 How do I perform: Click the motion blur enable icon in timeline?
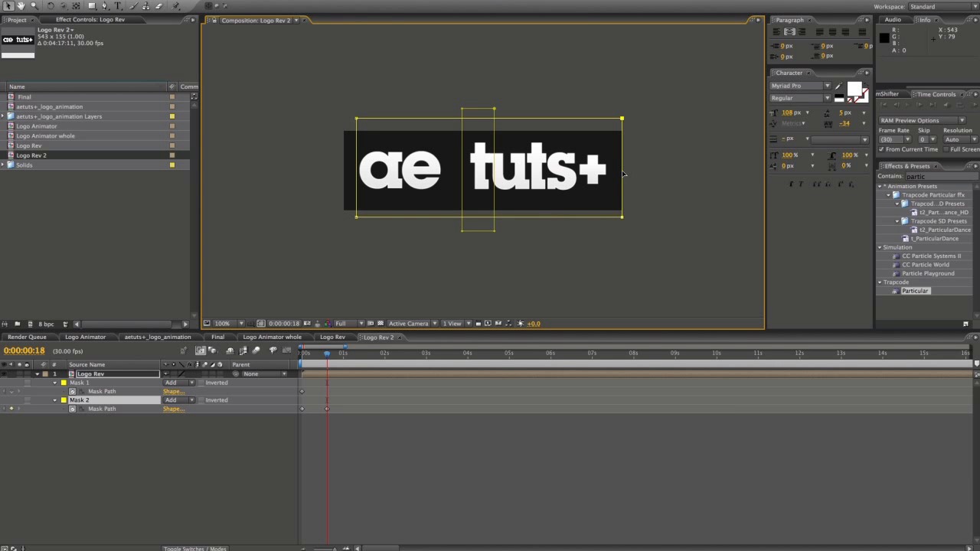[x=256, y=350]
